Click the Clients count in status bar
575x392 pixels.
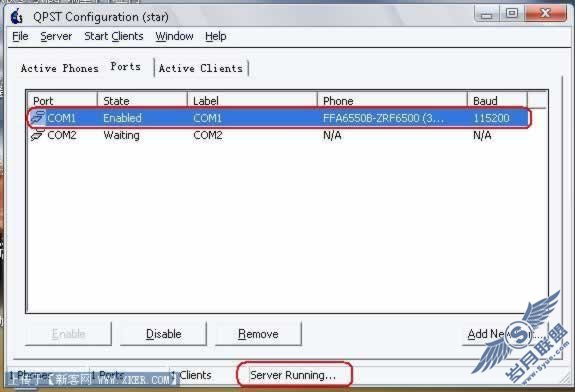[x=192, y=375]
